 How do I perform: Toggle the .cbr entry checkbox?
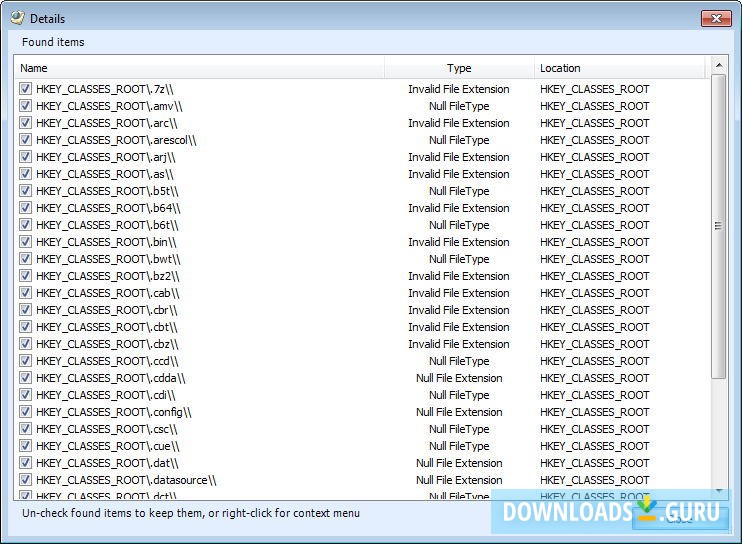click(26, 310)
